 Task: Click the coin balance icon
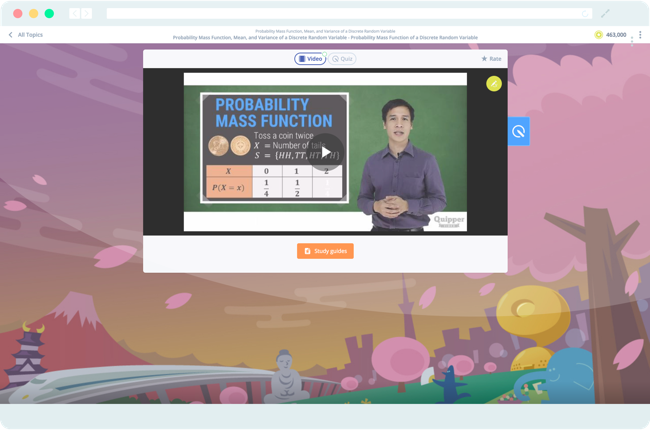coord(598,35)
